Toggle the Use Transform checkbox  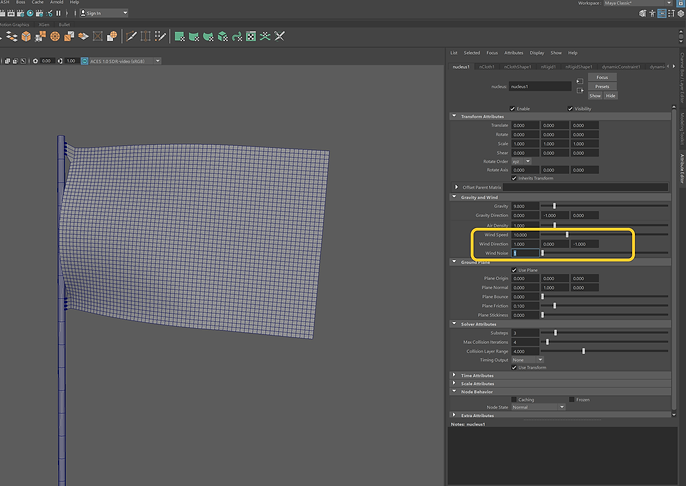tap(514, 367)
